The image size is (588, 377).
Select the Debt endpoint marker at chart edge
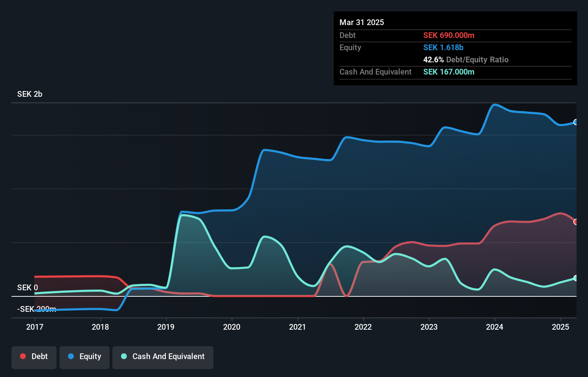pos(576,222)
